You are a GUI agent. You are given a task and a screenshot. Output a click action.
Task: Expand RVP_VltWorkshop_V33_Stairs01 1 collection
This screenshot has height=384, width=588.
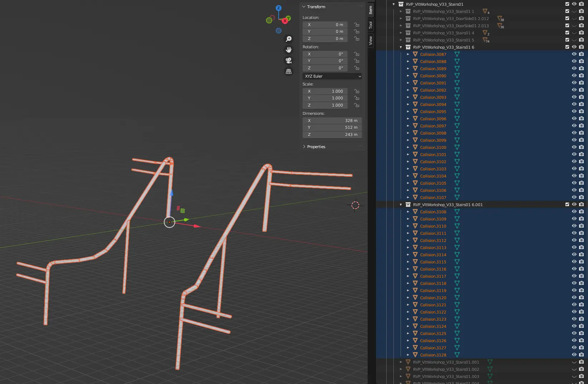(401, 11)
